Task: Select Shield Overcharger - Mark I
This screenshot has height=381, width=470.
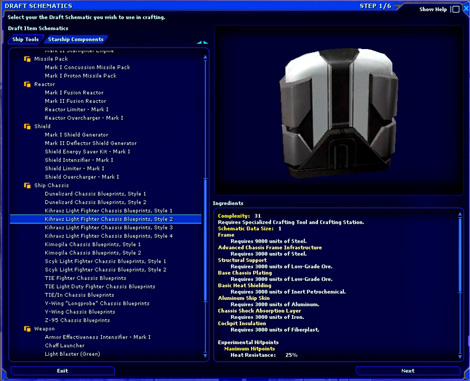Action: (82, 177)
